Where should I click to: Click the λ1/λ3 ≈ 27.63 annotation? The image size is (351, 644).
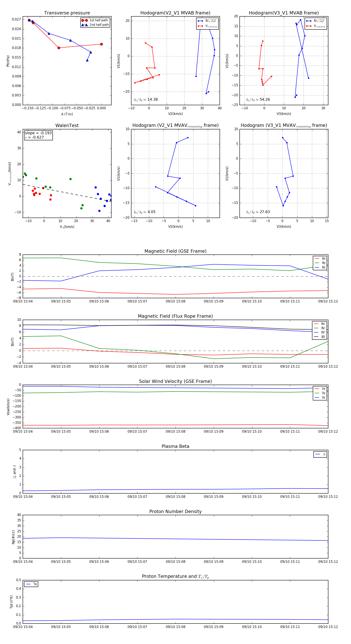258,212
